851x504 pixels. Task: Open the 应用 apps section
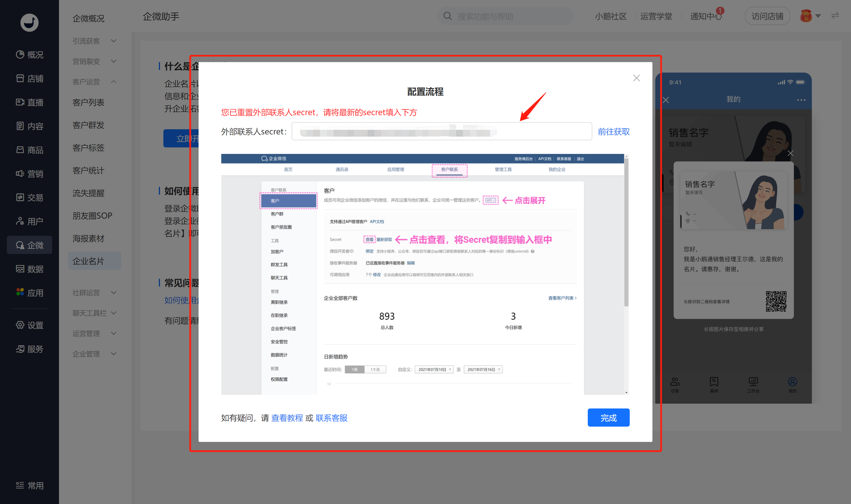tap(30, 293)
